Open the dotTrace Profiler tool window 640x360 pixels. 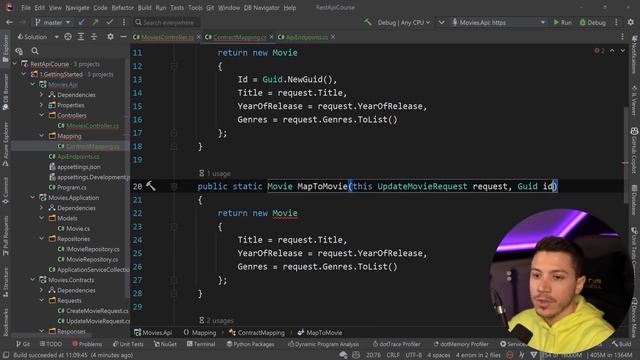pos(396,344)
